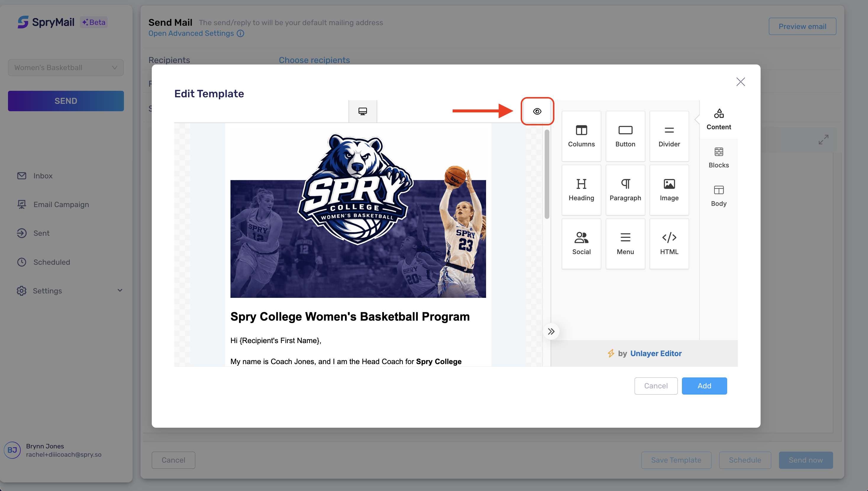The height and width of the screenshot is (491, 868).
Task: Add a Paragraph content block
Action: click(x=625, y=190)
